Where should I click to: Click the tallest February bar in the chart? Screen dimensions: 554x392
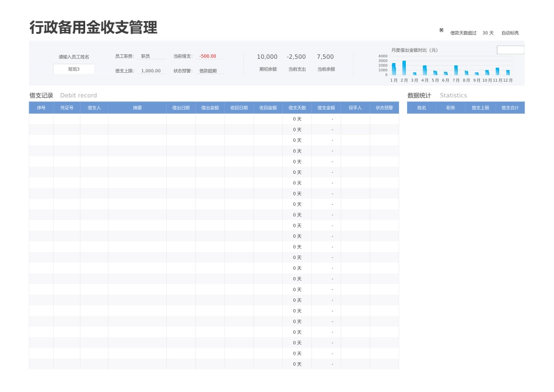point(404,68)
